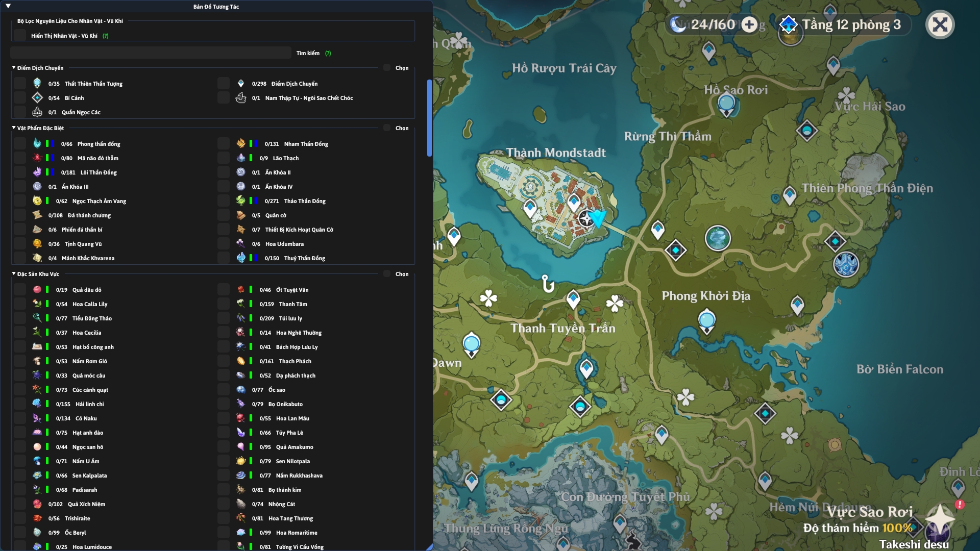Enable checkbox for Hoa Cecilia
Image resolution: width=980 pixels, height=551 pixels.
click(x=20, y=332)
